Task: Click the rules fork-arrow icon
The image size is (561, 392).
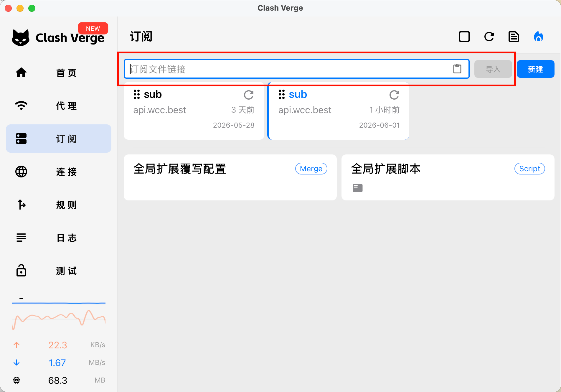Action: coord(21,205)
